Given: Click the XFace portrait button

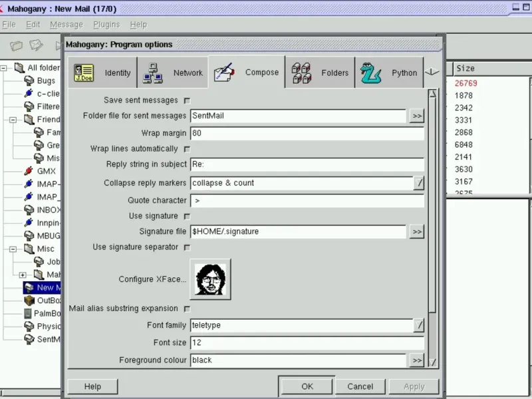Looking at the screenshot, I should click(x=210, y=279).
